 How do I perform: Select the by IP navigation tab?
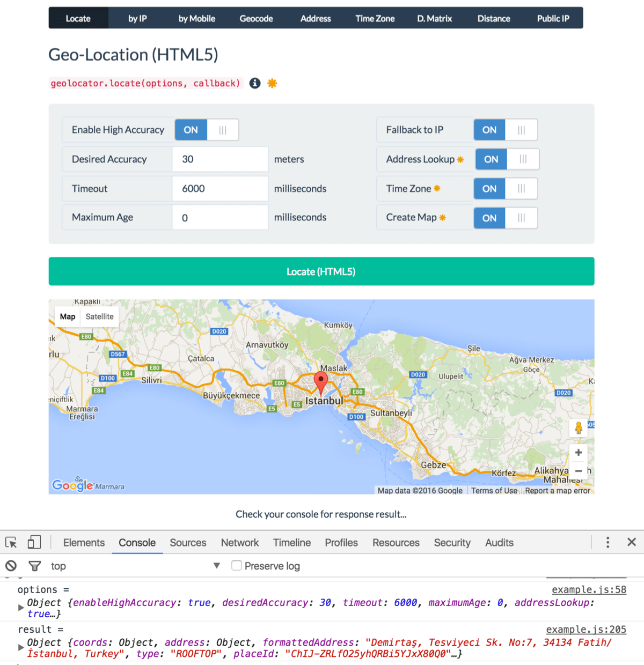[x=137, y=18]
